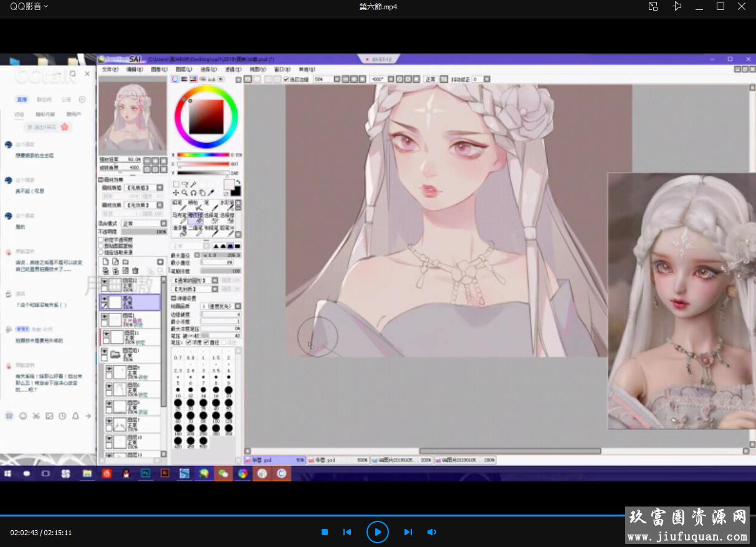This screenshot has width=756, height=547.
Task: Click the video progress bar
Action: coord(312,515)
